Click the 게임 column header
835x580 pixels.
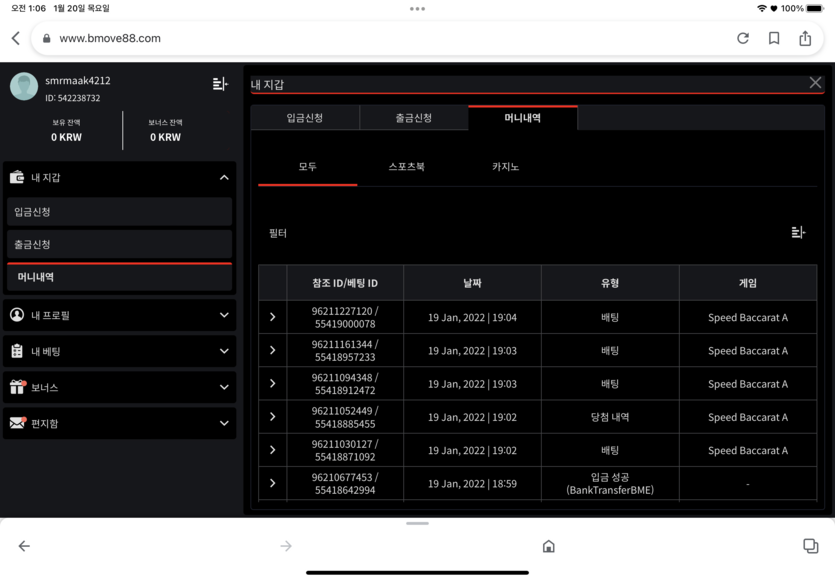click(748, 283)
